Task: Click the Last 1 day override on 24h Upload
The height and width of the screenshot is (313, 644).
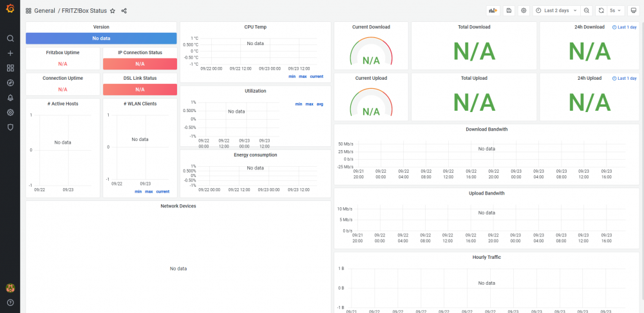Action: pos(624,78)
